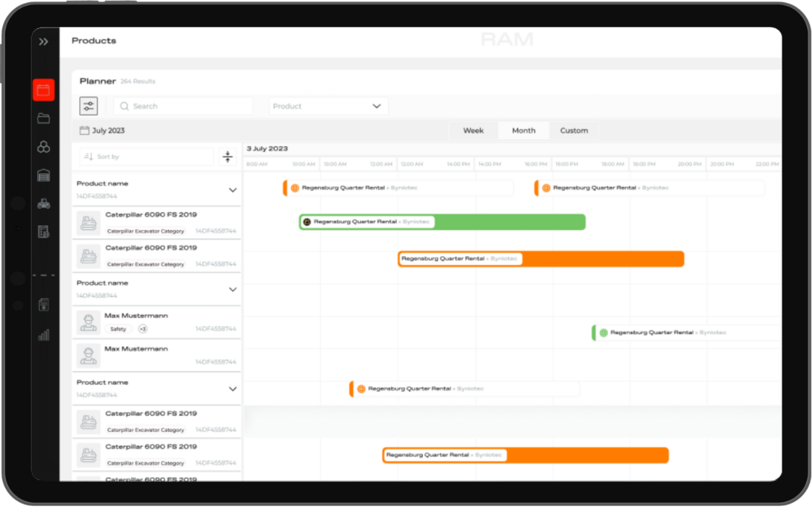Open the July 2023 date picker
This screenshot has height=507, width=812.
(103, 131)
